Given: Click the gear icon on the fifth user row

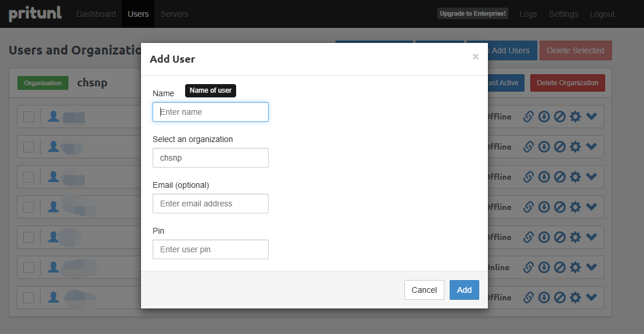Looking at the screenshot, I should (x=576, y=237).
